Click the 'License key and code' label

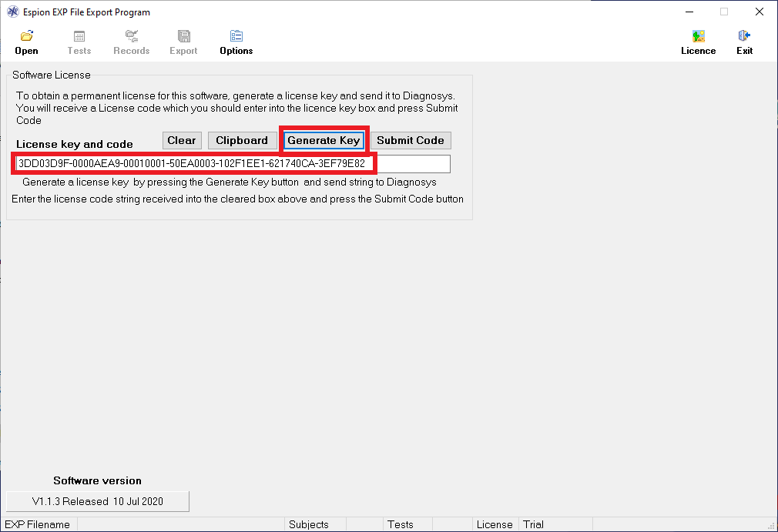coord(75,144)
